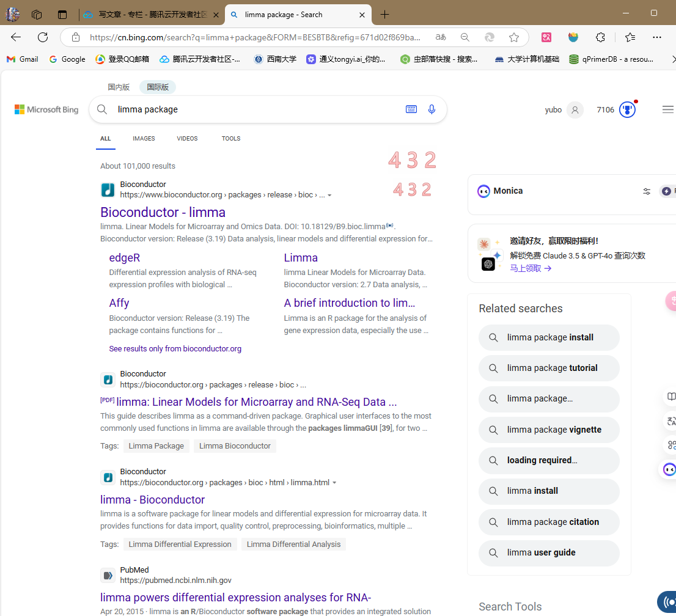
Task: Open the Gmail bookmark
Action: (x=23, y=59)
